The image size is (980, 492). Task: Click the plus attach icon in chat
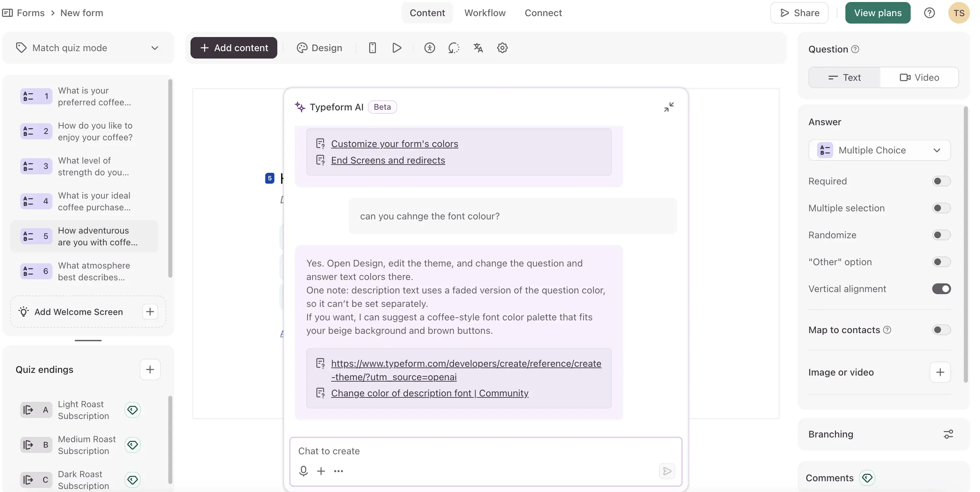pos(321,471)
